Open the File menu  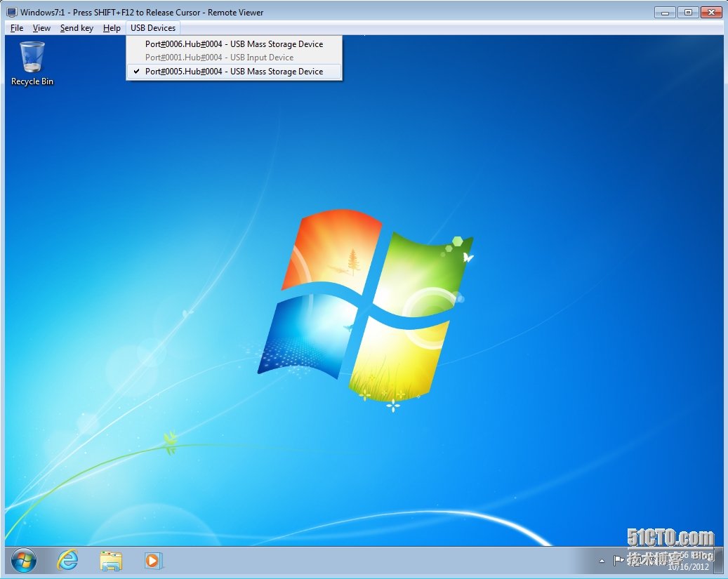[x=17, y=28]
